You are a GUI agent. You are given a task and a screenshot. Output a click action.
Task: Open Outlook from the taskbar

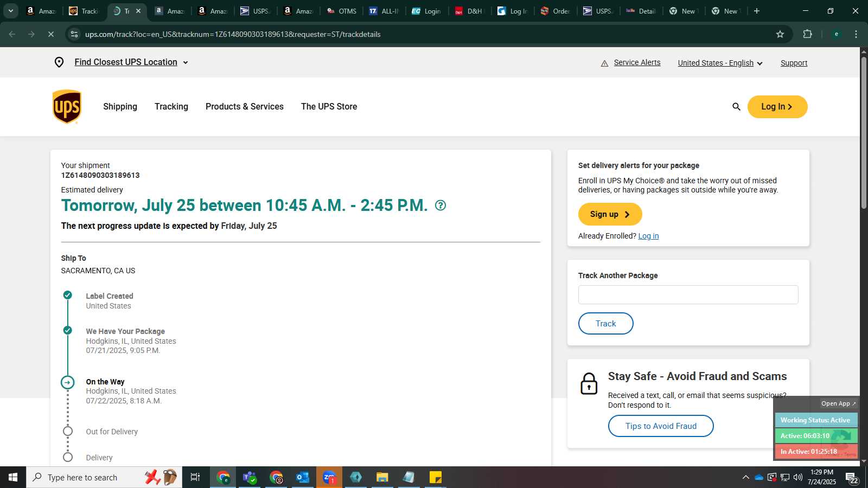(302, 477)
